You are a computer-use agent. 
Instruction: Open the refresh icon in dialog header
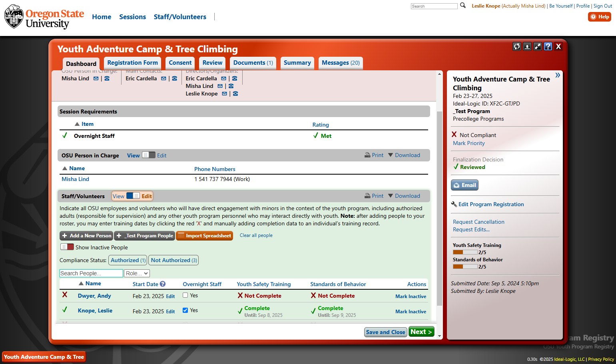tap(517, 46)
